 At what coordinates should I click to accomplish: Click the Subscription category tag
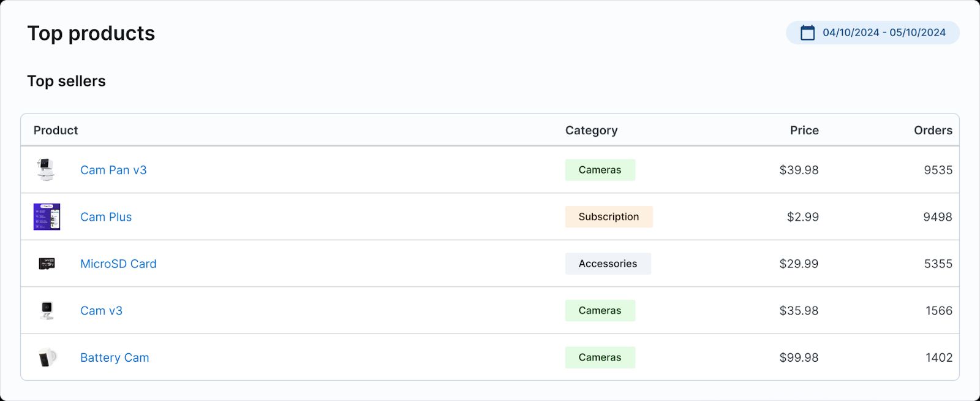click(608, 217)
